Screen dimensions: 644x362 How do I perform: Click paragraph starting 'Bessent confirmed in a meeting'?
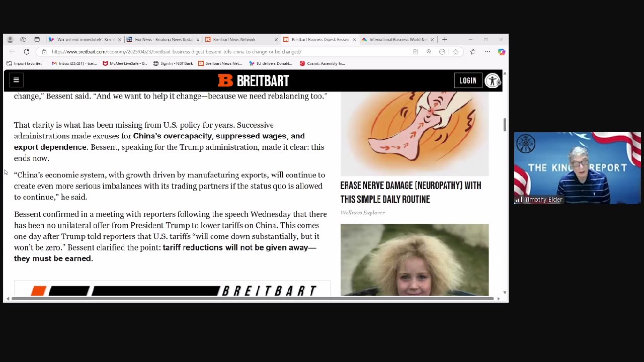171,236
